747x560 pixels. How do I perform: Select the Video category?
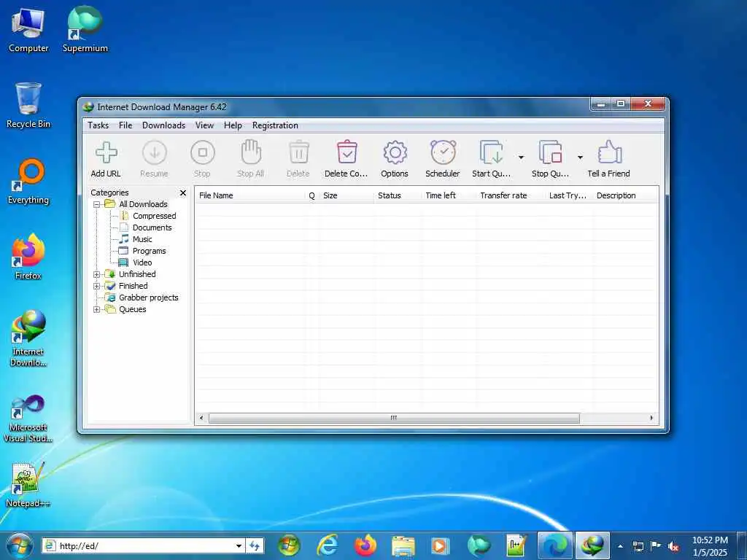(142, 262)
